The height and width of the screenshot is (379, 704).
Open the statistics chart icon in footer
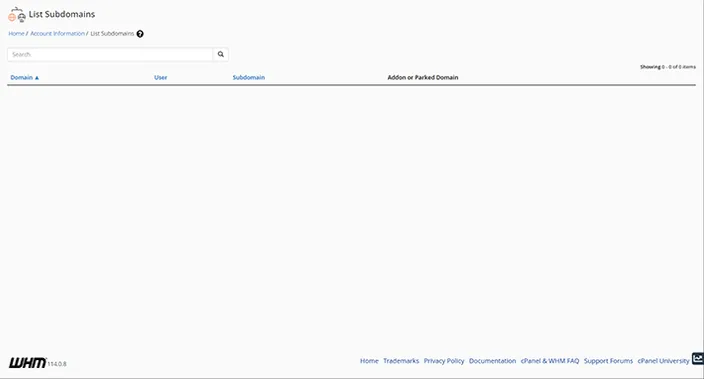(x=698, y=358)
